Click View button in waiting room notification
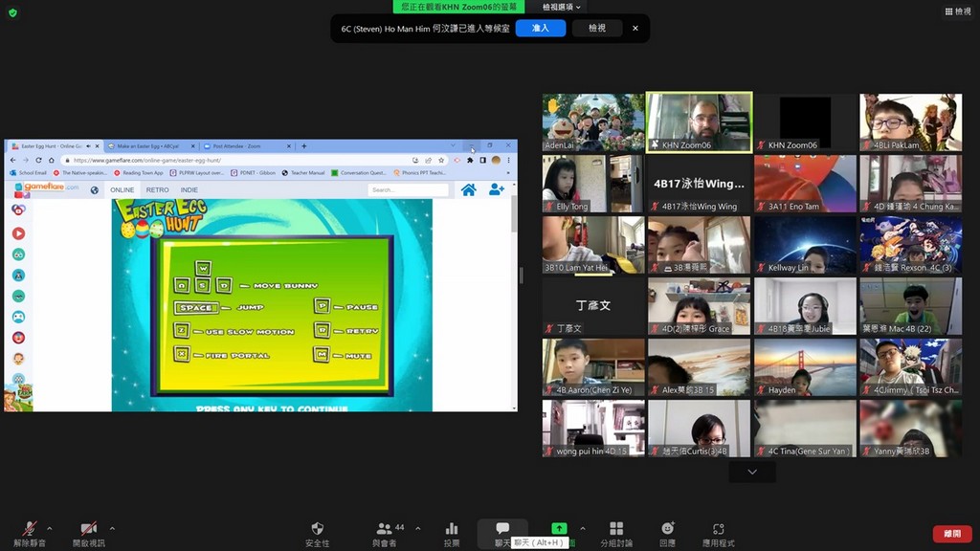980x551 pixels. pyautogui.click(x=597, y=28)
